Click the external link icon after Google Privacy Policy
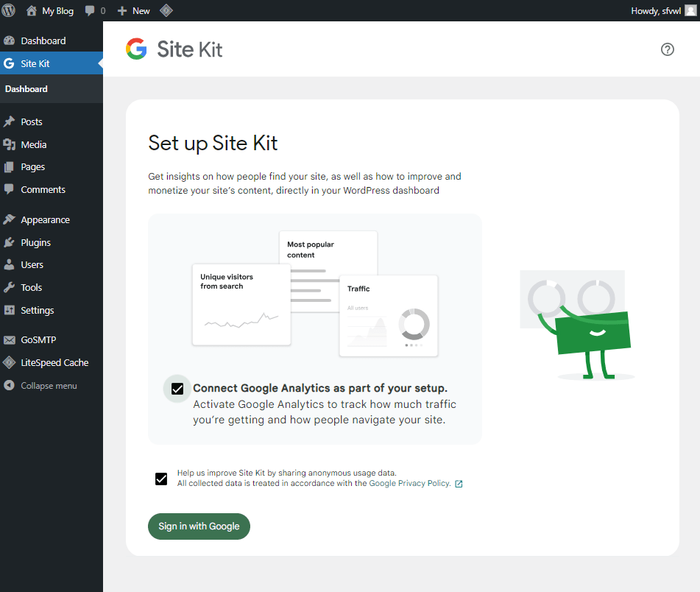Viewport: 700px width, 592px height. point(459,484)
